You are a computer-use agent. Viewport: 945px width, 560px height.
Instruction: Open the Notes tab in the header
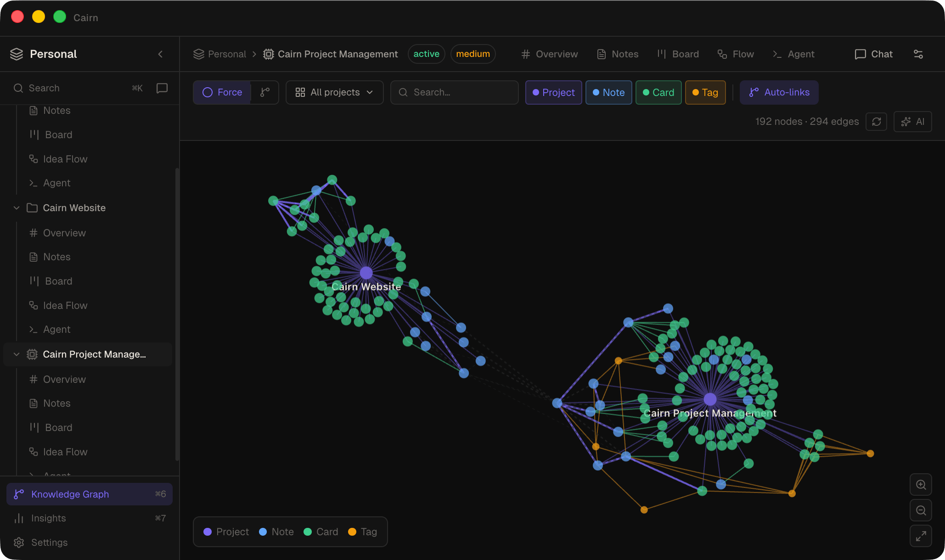(618, 54)
